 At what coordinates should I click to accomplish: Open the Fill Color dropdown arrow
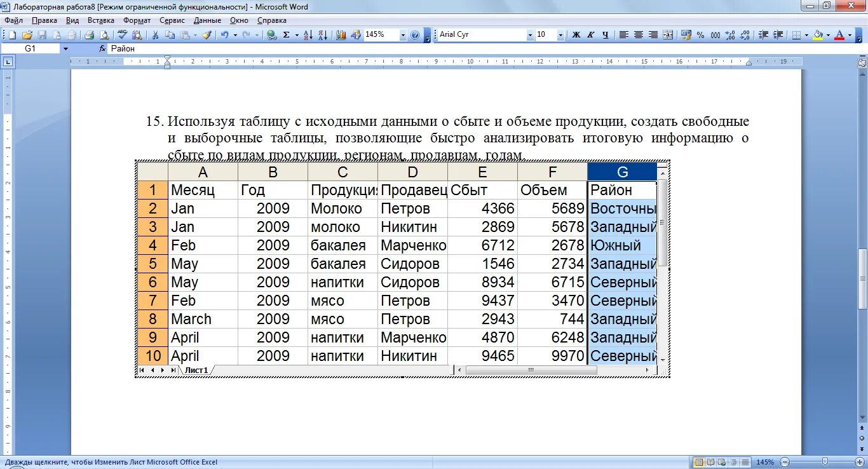click(x=828, y=35)
